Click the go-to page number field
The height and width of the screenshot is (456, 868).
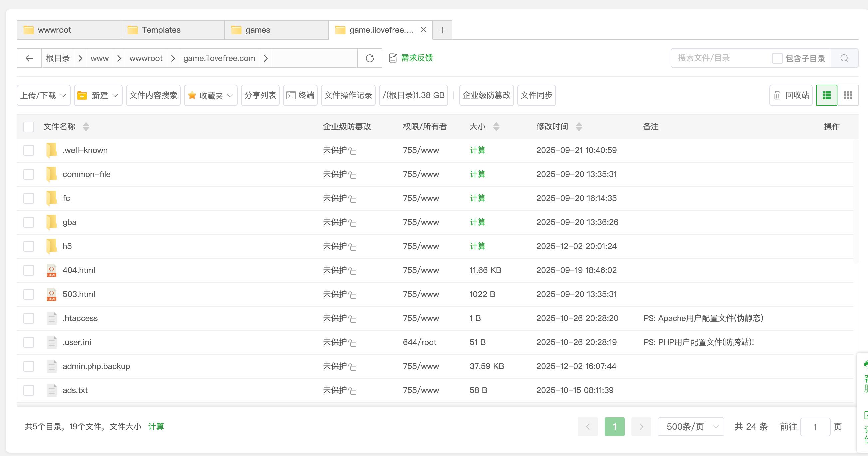pyautogui.click(x=815, y=427)
